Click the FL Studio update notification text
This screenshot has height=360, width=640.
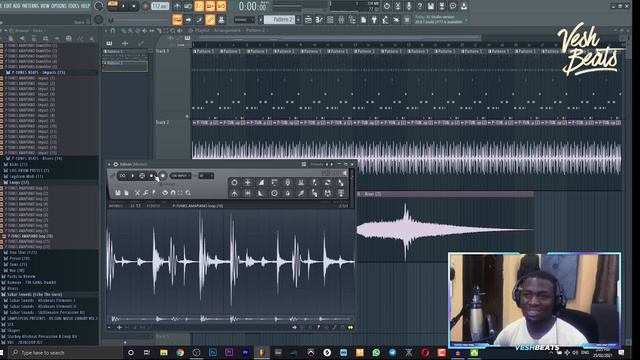coord(439,20)
